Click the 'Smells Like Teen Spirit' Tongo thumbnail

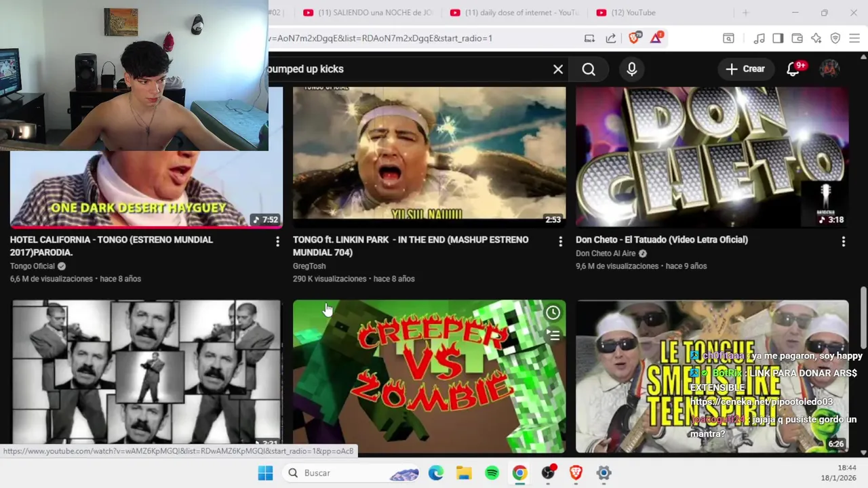(712, 376)
